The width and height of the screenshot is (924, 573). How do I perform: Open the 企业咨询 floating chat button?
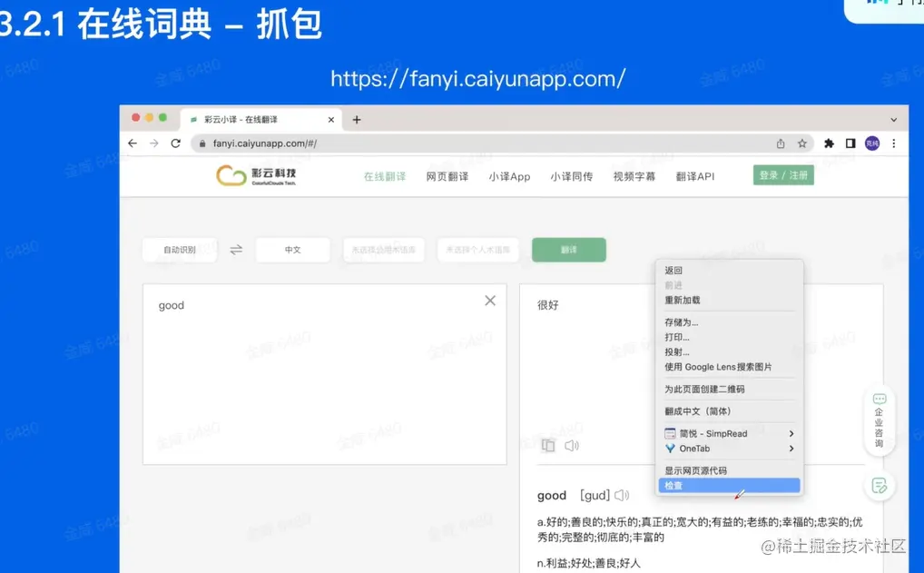tap(880, 420)
